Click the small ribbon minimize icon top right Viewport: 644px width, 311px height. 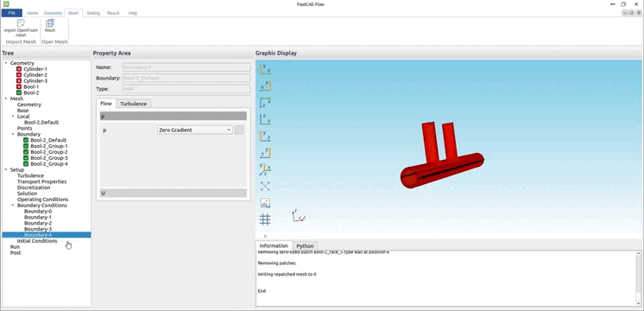(x=625, y=13)
